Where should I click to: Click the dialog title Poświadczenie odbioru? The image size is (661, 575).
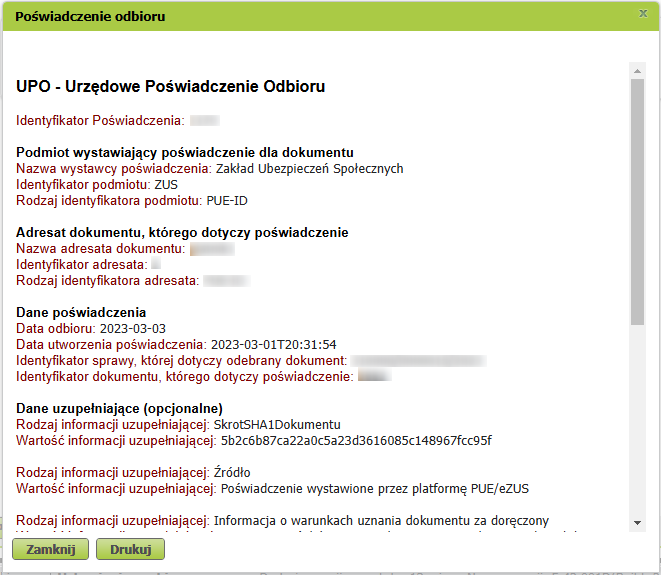(90, 16)
